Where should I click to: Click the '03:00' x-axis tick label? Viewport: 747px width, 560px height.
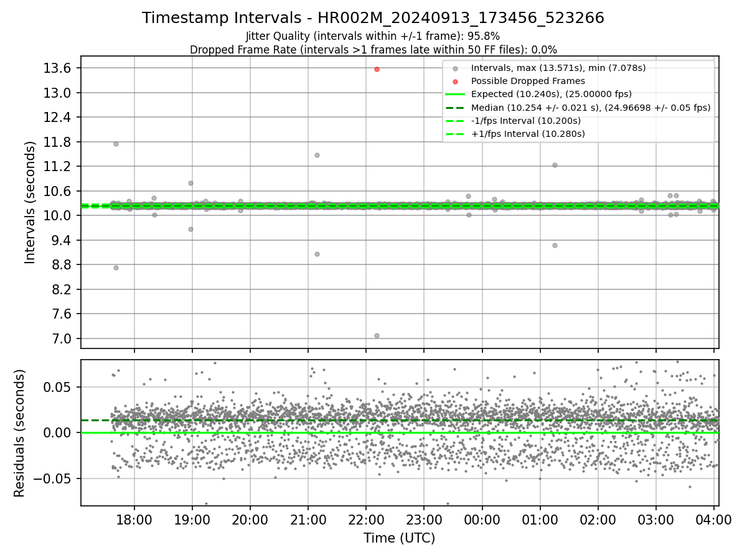click(x=656, y=520)
